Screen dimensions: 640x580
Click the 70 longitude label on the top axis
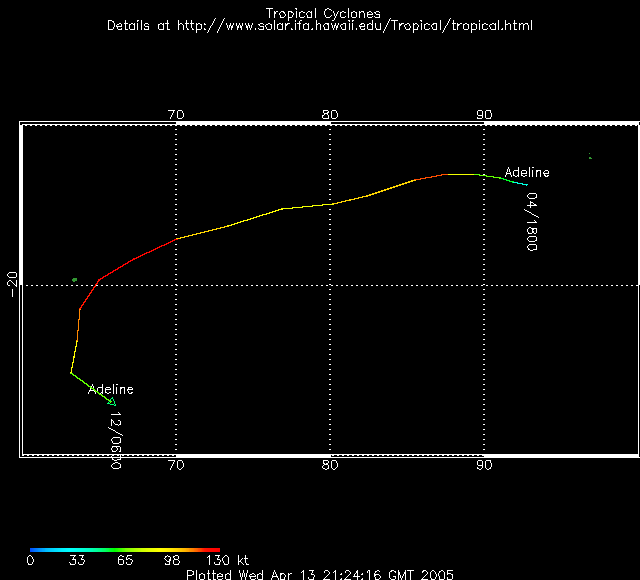pos(177,115)
